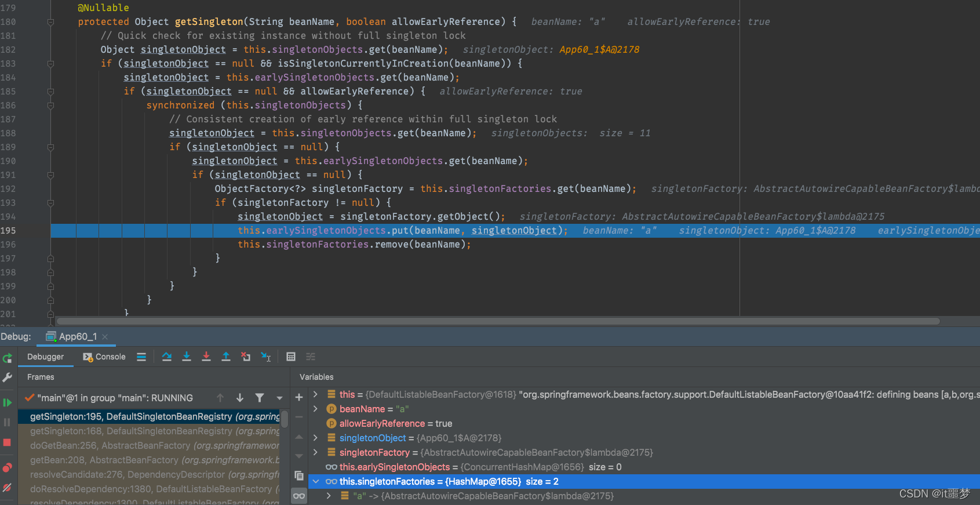The height and width of the screenshot is (505, 980).
Task: Close the App60_1 debug tab
Action: (105, 337)
